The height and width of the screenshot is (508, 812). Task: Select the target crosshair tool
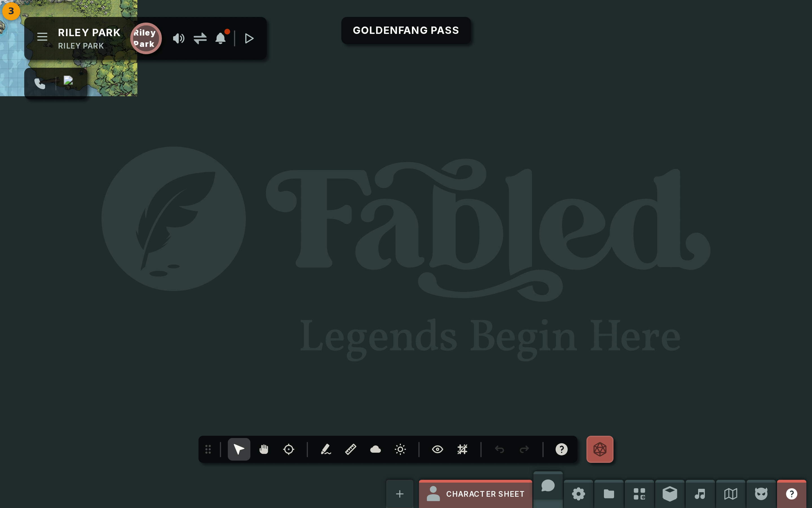pos(288,449)
